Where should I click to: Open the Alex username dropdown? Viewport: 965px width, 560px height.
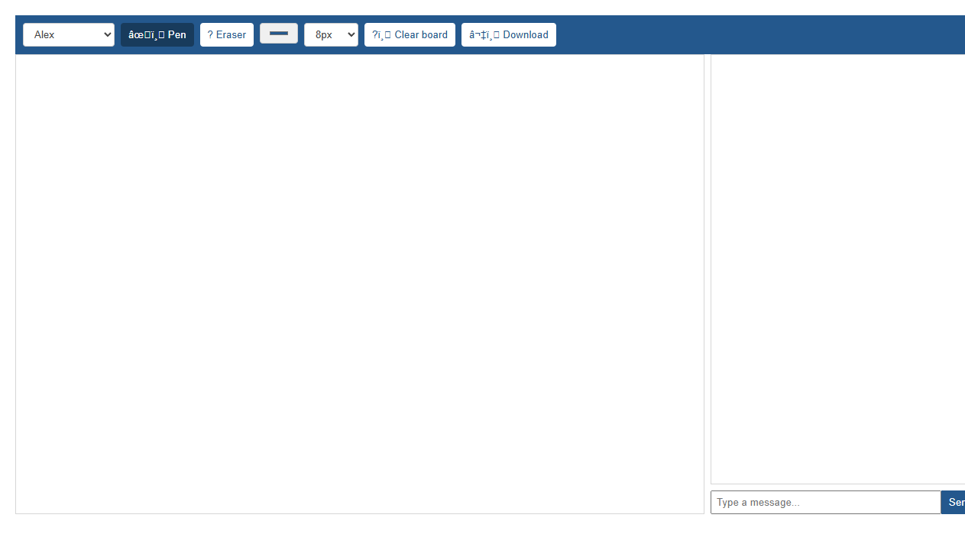coord(68,34)
